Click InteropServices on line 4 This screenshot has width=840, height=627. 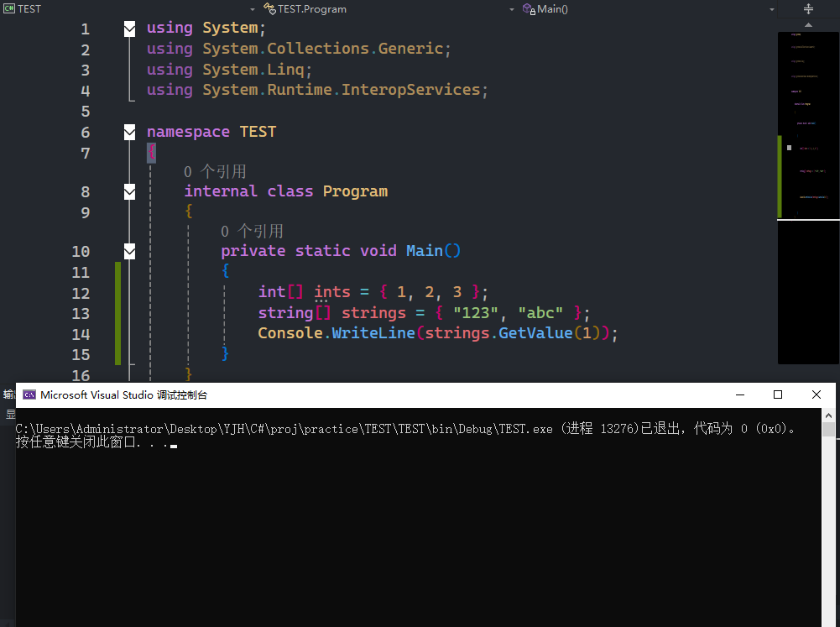click(x=411, y=90)
